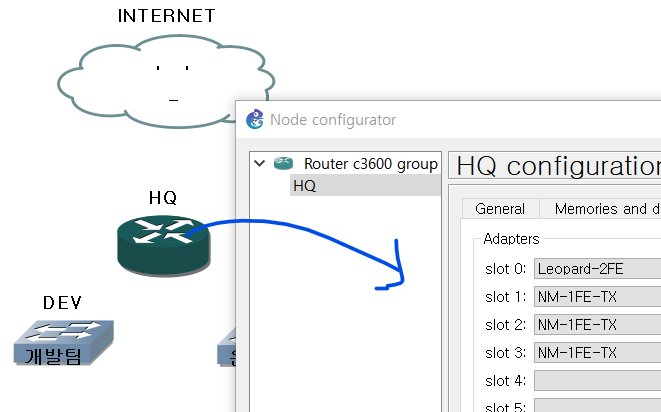Open the empty slot 5 adapter dropdown
The height and width of the screenshot is (412, 661).
pyautogui.click(x=597, y=406)
